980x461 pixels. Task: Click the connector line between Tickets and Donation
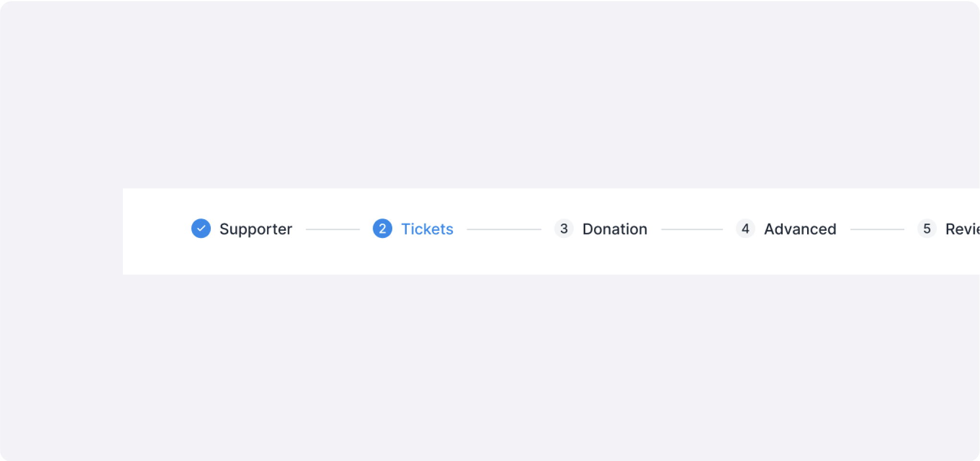click(x=504, y=229)
